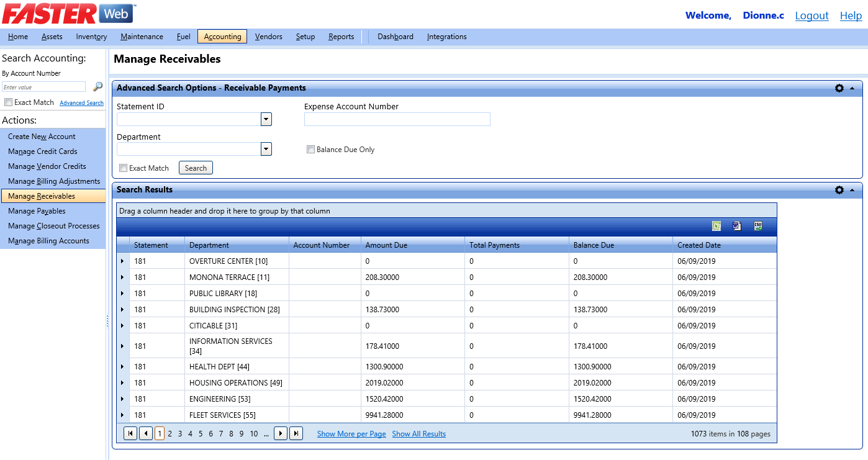Jump to last page of results
The height and width of the screenshot is (460, 868).
coord(296,434)
